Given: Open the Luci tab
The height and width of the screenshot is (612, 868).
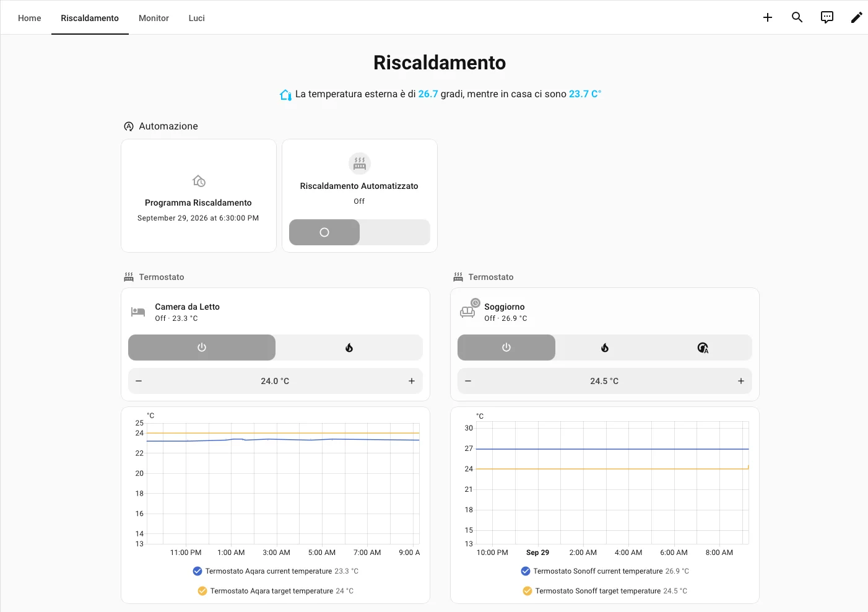Looking at the screenshot, I should [197, 18].
